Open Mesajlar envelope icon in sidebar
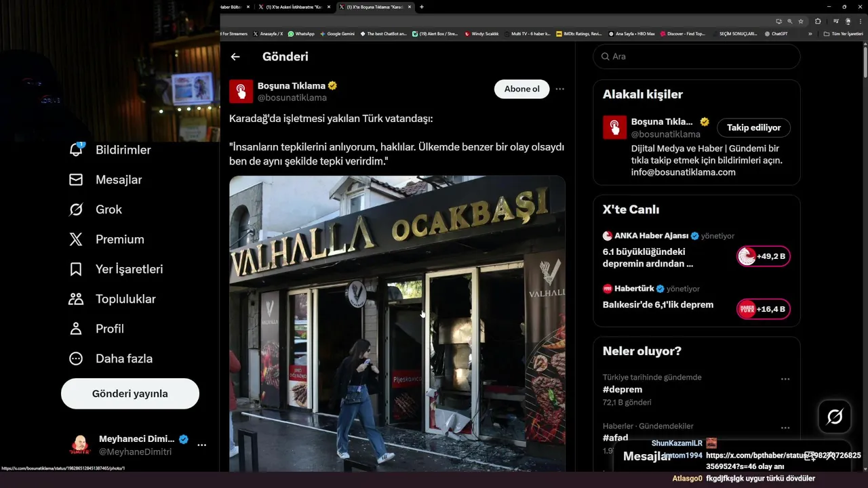 click(x=76, y=180)
